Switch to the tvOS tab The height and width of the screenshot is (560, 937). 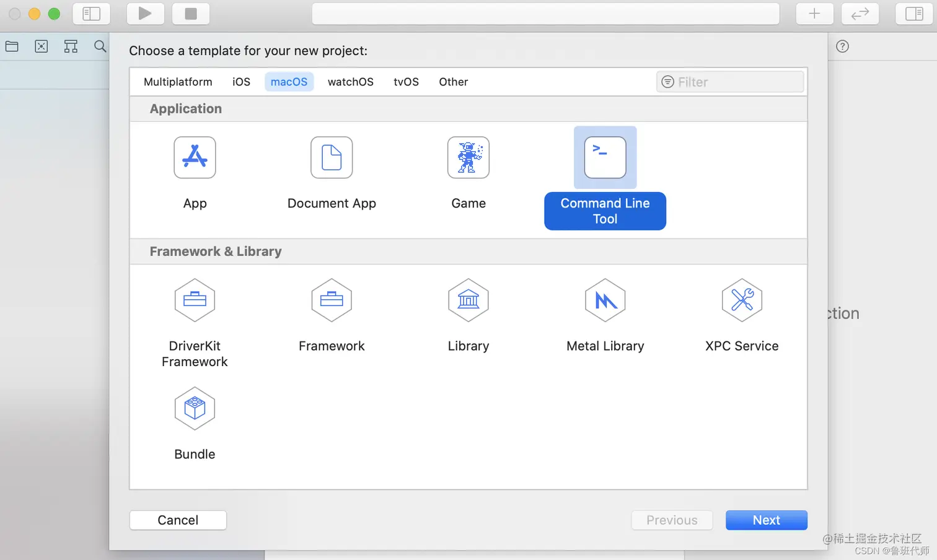(406, 82)
